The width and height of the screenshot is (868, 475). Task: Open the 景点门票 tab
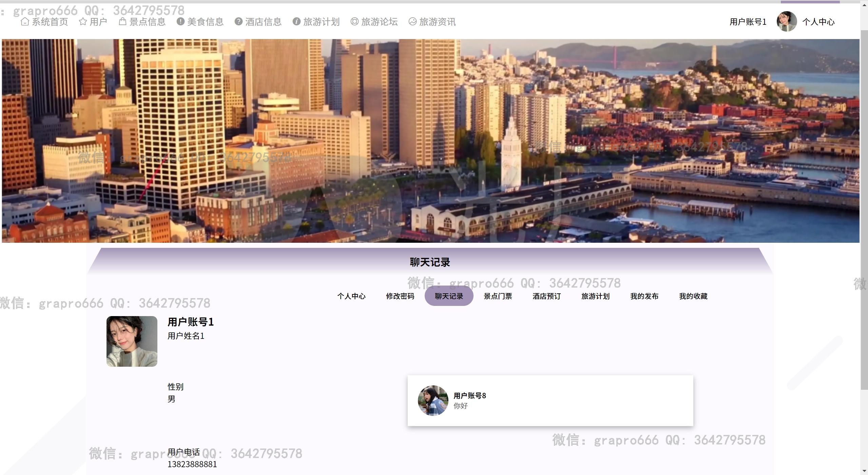coord(498,296)
